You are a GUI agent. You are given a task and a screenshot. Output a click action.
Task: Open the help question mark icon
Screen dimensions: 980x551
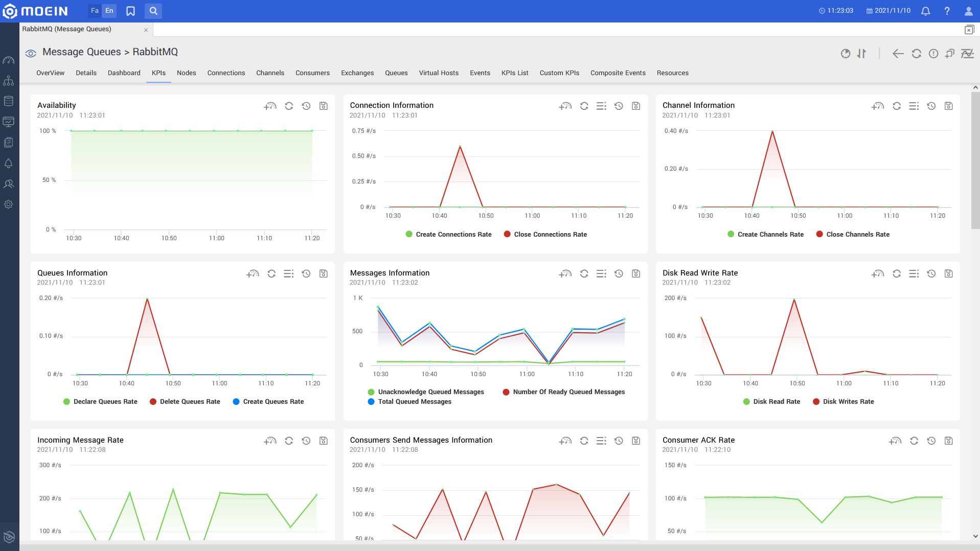click(947, 11)
